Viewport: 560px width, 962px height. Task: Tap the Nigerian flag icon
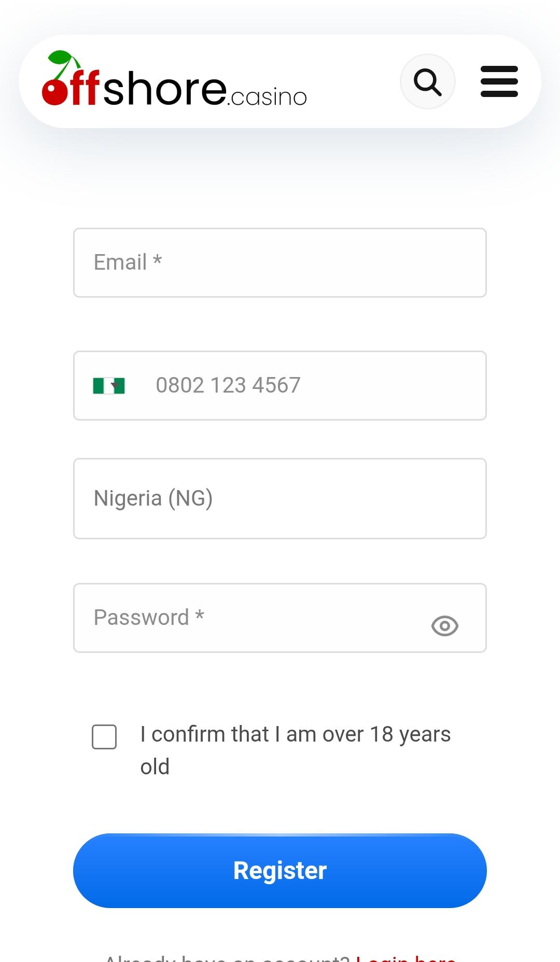(x=109, y=385)
